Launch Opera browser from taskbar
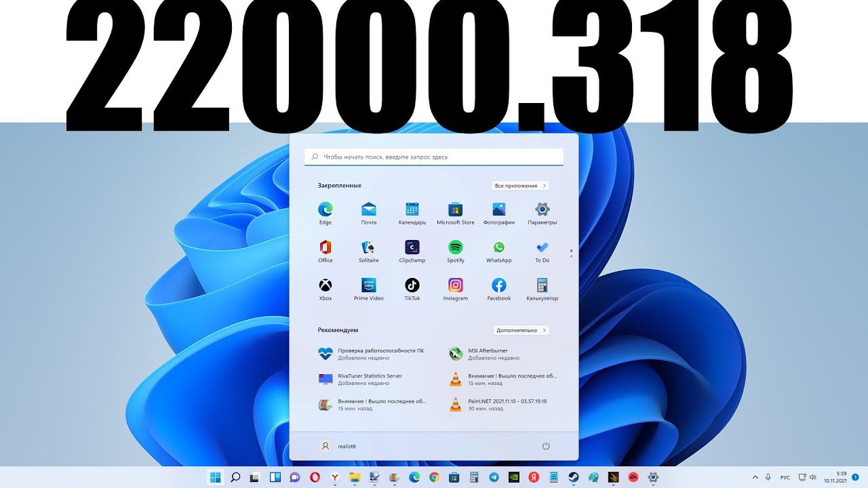 [x=315, y=477]
